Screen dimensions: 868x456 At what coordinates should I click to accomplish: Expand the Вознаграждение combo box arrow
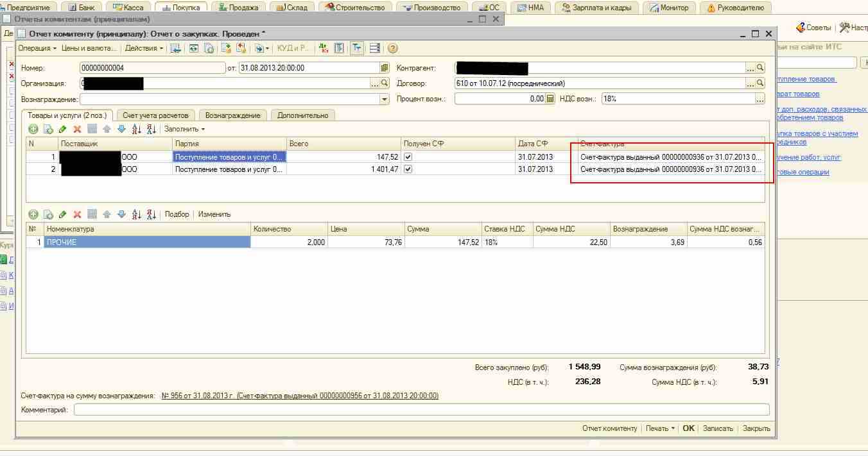(385, 99)
